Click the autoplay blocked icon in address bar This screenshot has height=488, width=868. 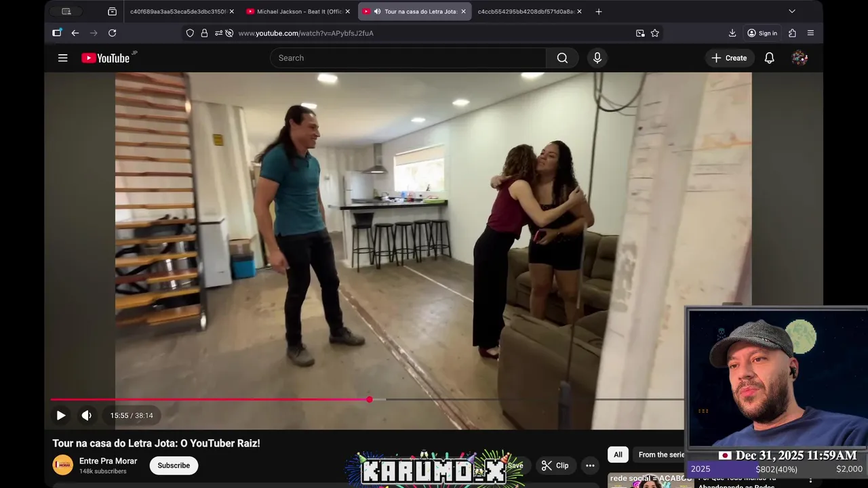(x=229, y=33)
